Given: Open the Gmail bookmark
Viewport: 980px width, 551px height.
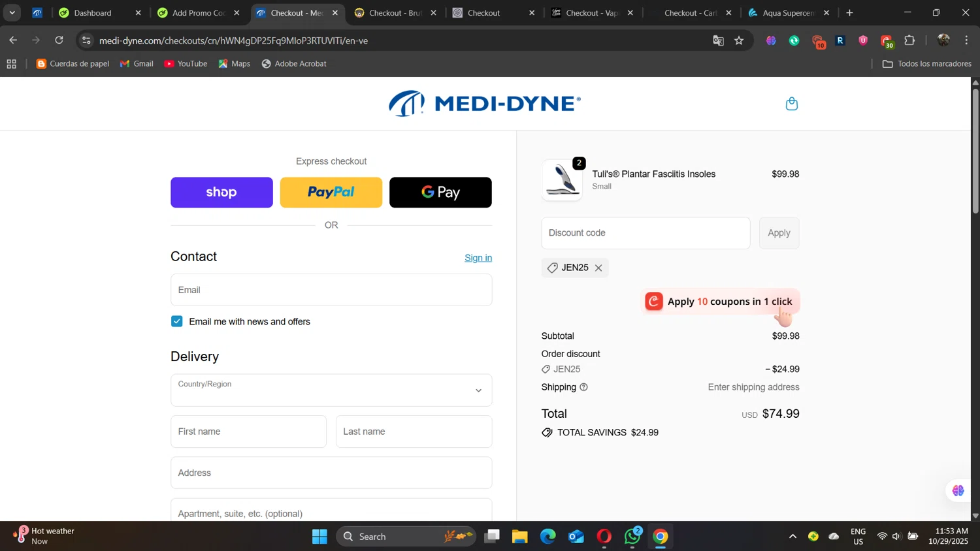Looking at the screenshot, I should point(137,64).
